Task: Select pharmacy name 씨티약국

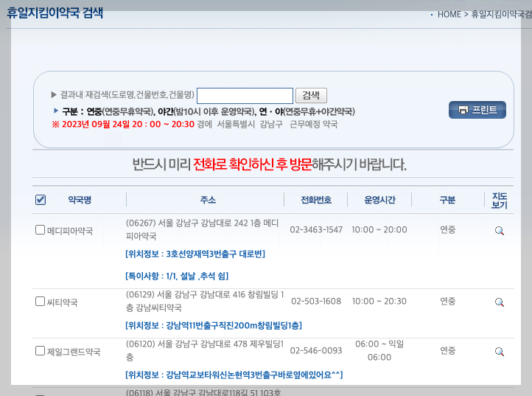Action: pos(62,302)
